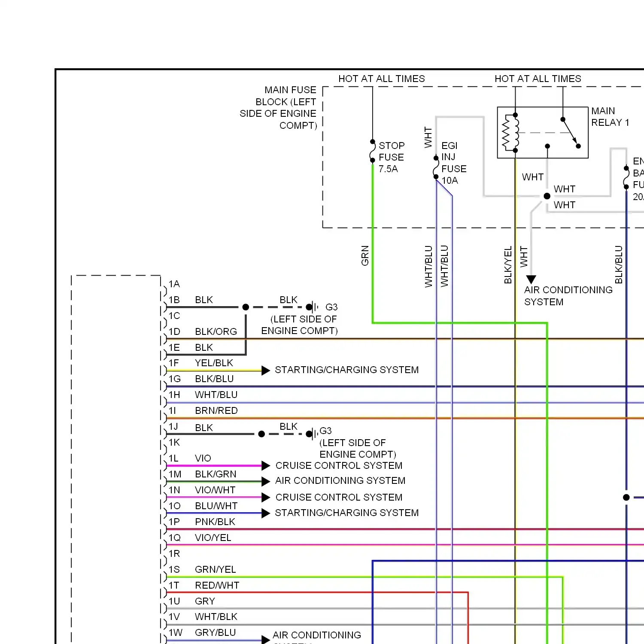This screenshot has width=644, height=644.
Task: Click connector pin label 1C
Action: [x=174, y=316]
